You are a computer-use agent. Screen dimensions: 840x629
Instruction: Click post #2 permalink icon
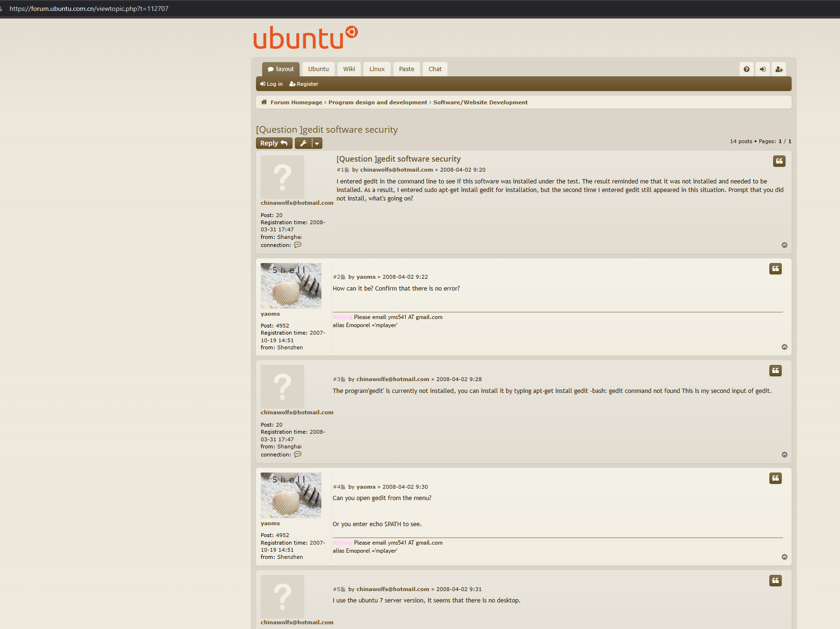343,277
